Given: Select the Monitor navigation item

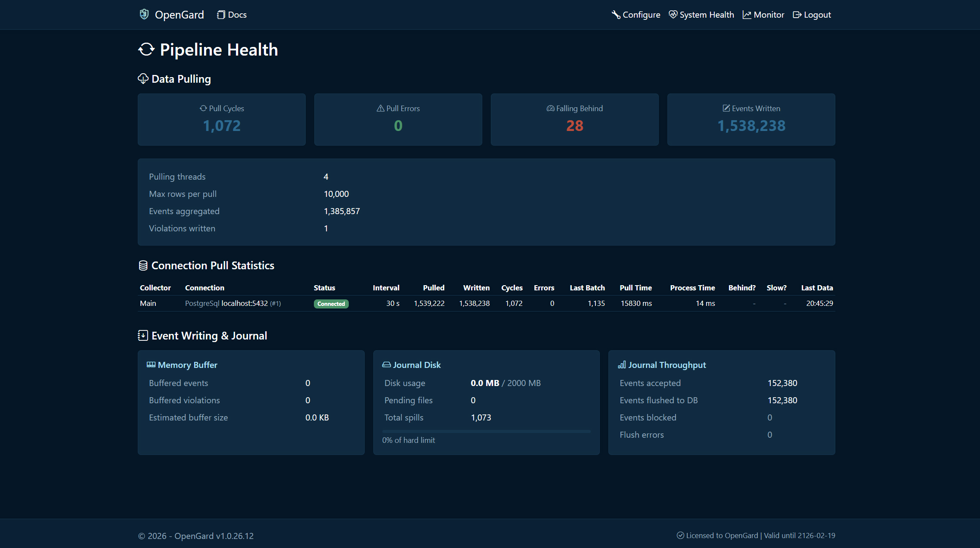Looking at the screenshot, I should pyautogui.click(x=763, y=14).
